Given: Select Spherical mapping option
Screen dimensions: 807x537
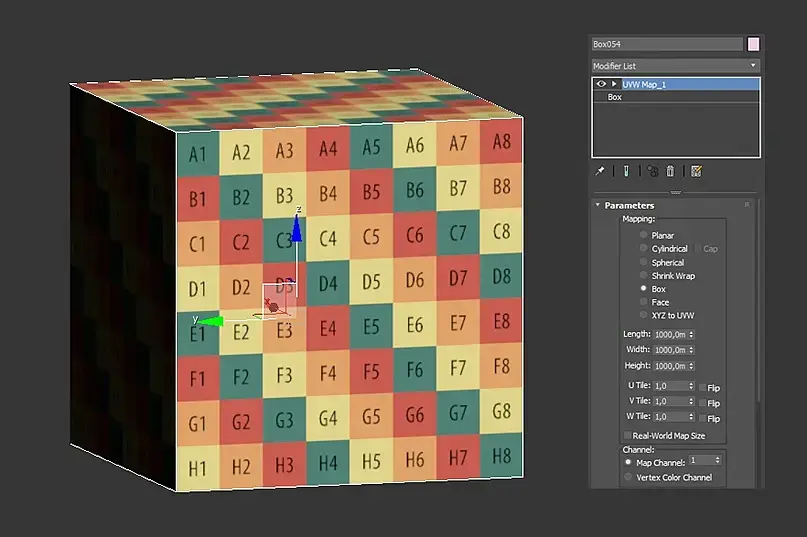Looking at the screenshot, I should (643, 262).
